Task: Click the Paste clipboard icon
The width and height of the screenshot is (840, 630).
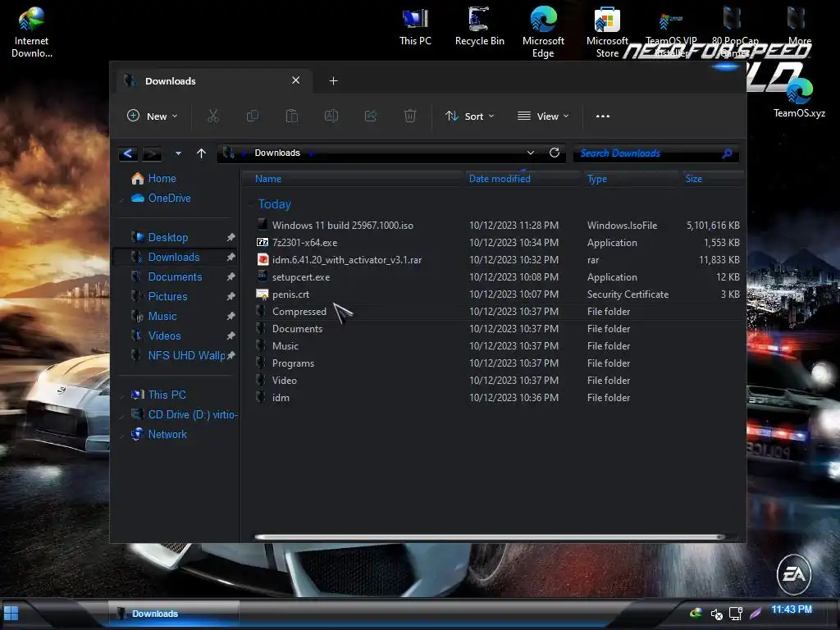Action: click(x=292, y=116)
